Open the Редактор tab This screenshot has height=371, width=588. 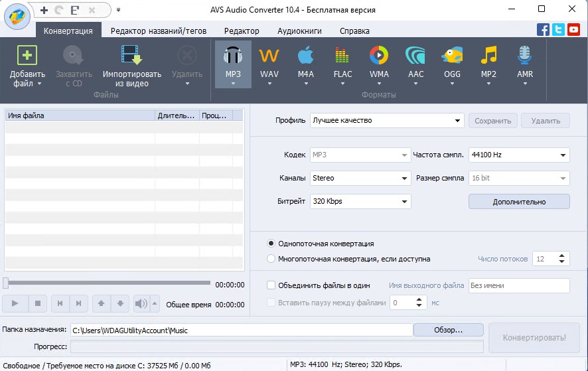[242, 31]
